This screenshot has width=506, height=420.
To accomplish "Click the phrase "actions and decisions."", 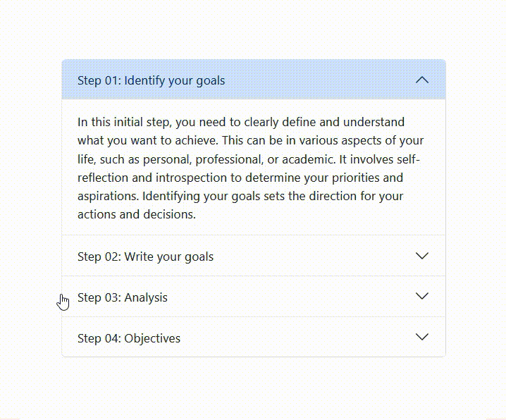I will tap(136, 214).
